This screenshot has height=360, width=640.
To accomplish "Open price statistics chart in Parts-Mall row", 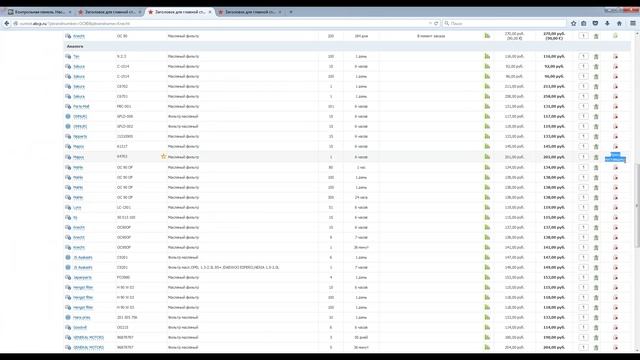I will click(x=487, y=106).
